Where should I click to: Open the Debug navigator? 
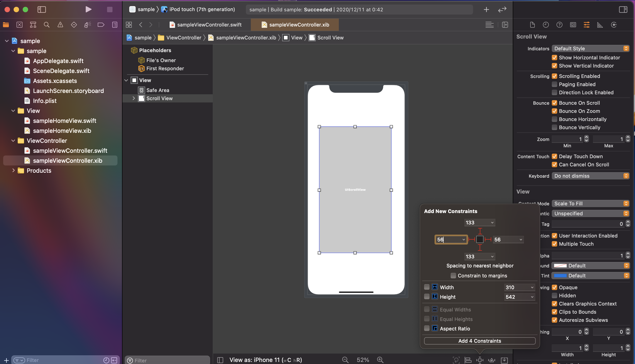coord(87,25)
